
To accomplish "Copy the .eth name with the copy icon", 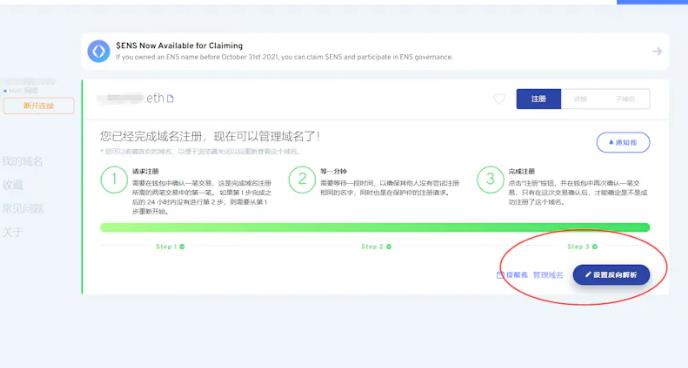I will 170,99.
